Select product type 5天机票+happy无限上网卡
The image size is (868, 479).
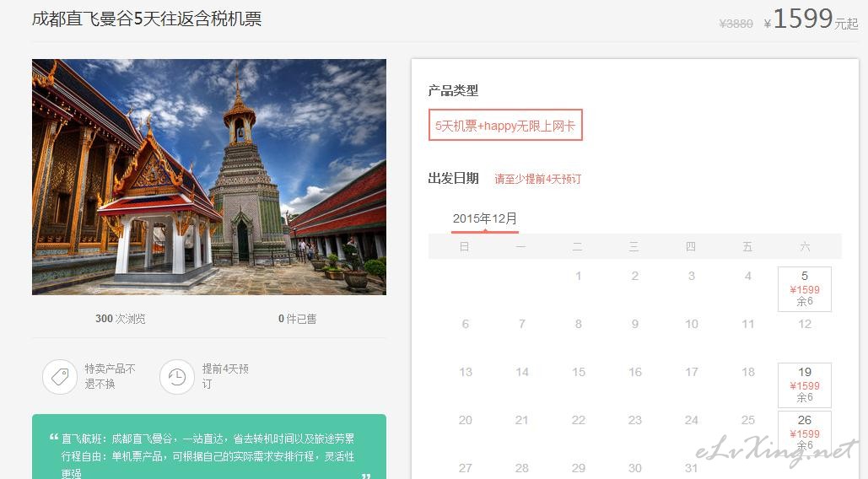505,125
